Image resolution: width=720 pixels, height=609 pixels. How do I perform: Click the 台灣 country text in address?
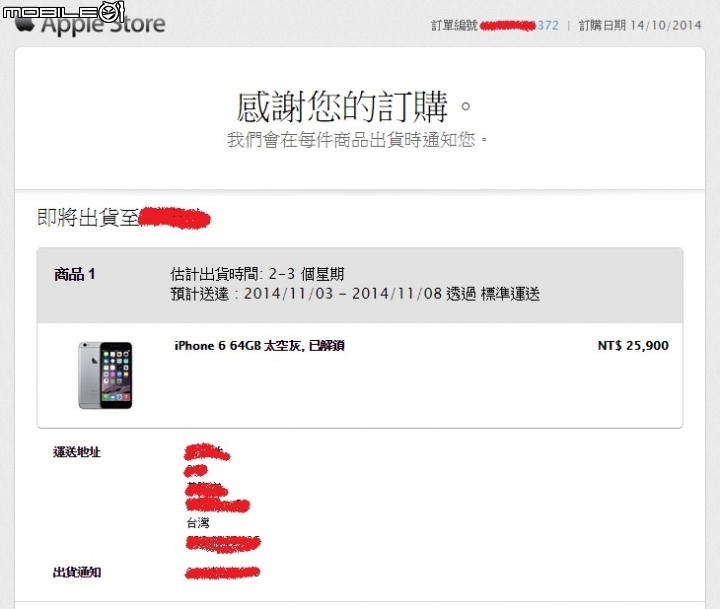(198, 523)
